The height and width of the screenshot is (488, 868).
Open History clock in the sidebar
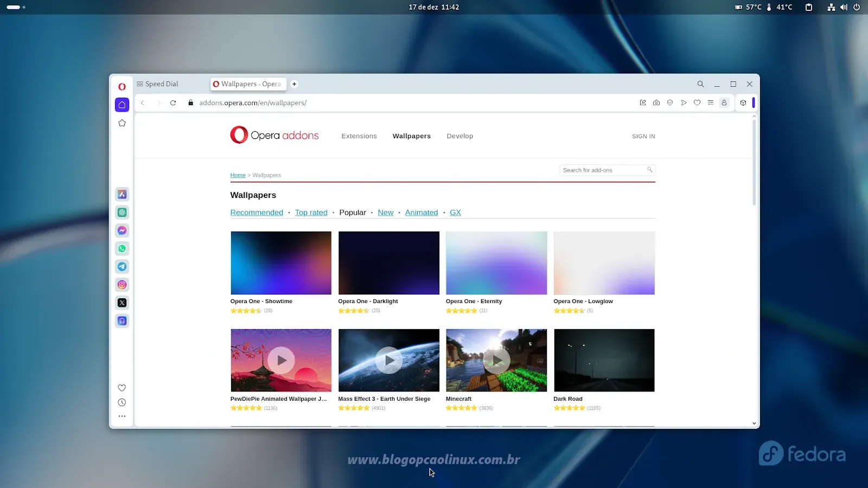[x=122, y=402]
